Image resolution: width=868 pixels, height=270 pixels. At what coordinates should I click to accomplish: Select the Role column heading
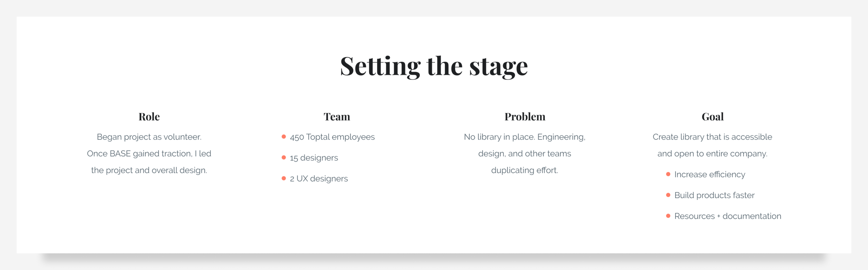point(149,117)
